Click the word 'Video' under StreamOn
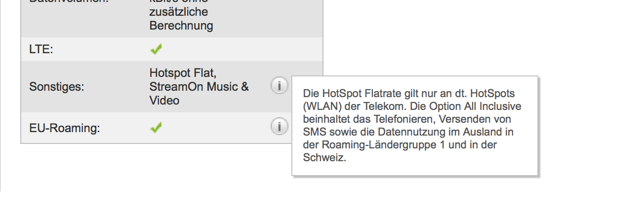The width and height of the screenshot is (644, 211). pos(164,101)
